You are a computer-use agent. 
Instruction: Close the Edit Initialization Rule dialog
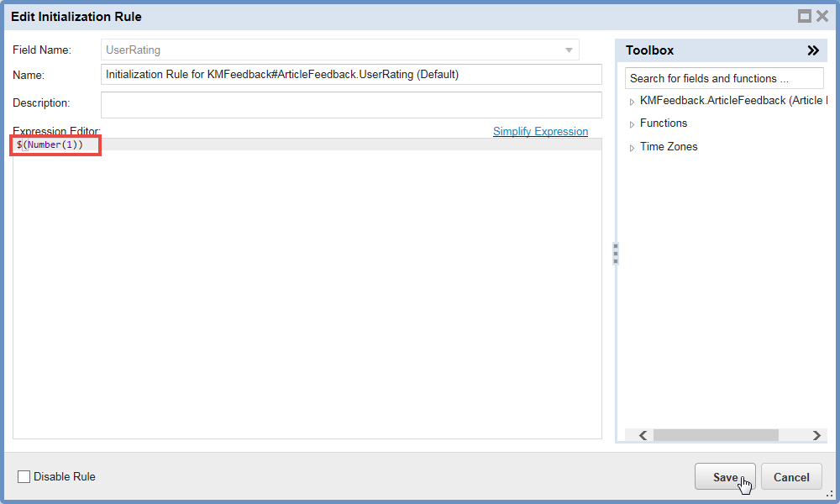click(x=822, y=16)
